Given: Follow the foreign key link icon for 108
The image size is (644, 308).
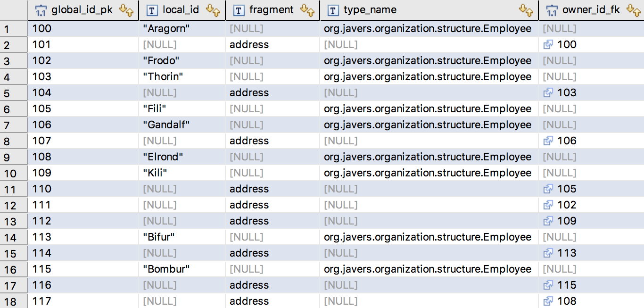Looking at the screenshot, I should click(548, 301).
